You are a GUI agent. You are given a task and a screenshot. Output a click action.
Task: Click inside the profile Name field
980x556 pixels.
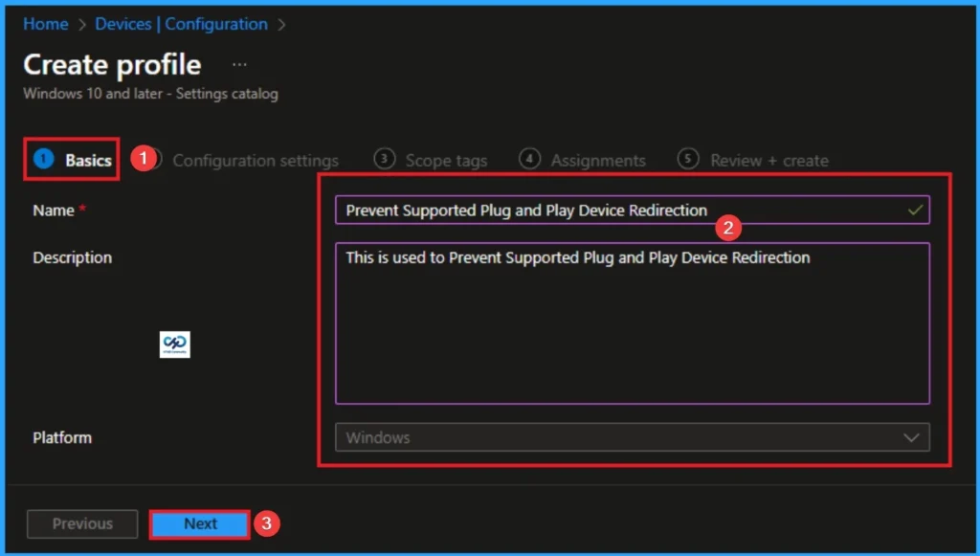[574, 210]
